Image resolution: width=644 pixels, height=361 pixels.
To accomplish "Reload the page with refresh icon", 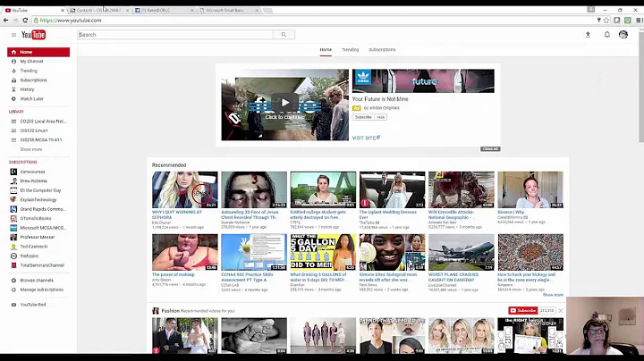I will click(25, 20).
